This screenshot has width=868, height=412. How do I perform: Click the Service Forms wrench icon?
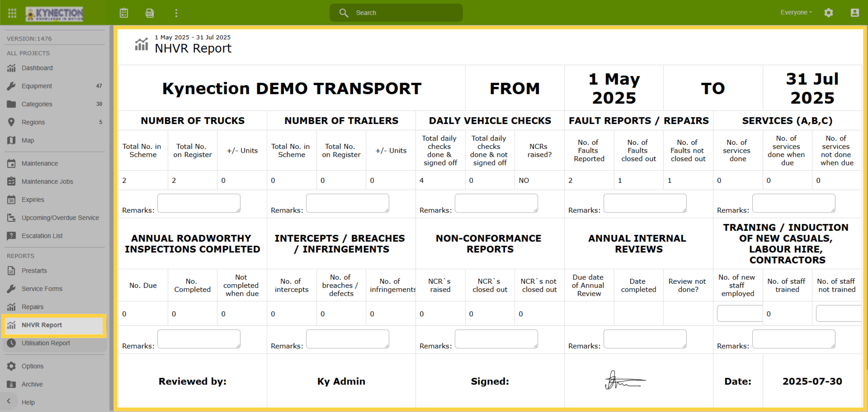point(12,289)
